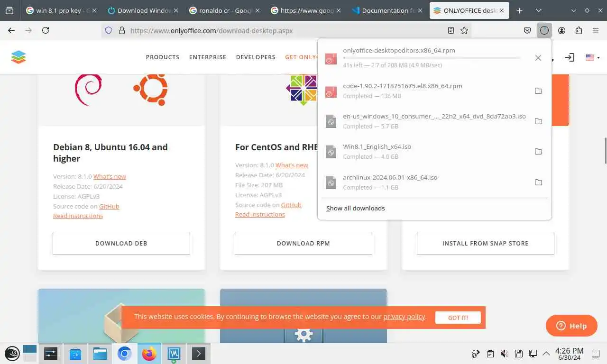Image resolution: width=607 pixels, height=364 pixels.
Task: Save page to Pocket
Action: point(527,30)
